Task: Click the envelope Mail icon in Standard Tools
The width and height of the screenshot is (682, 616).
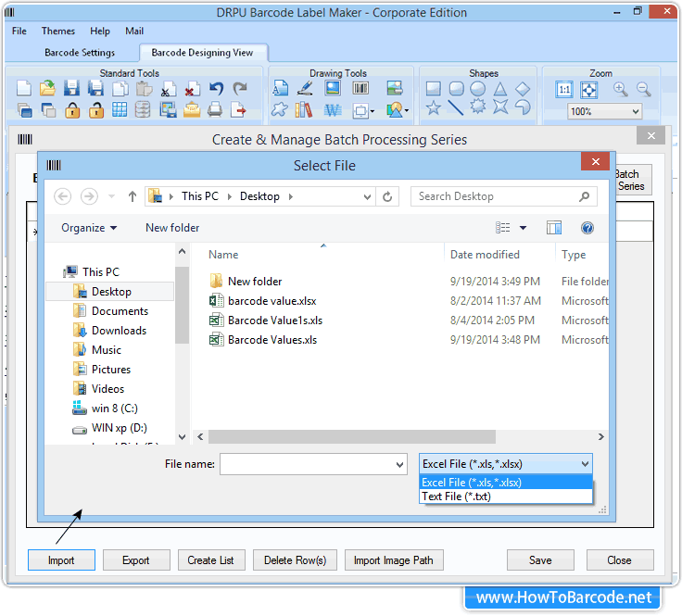Action: click(192, 109)
